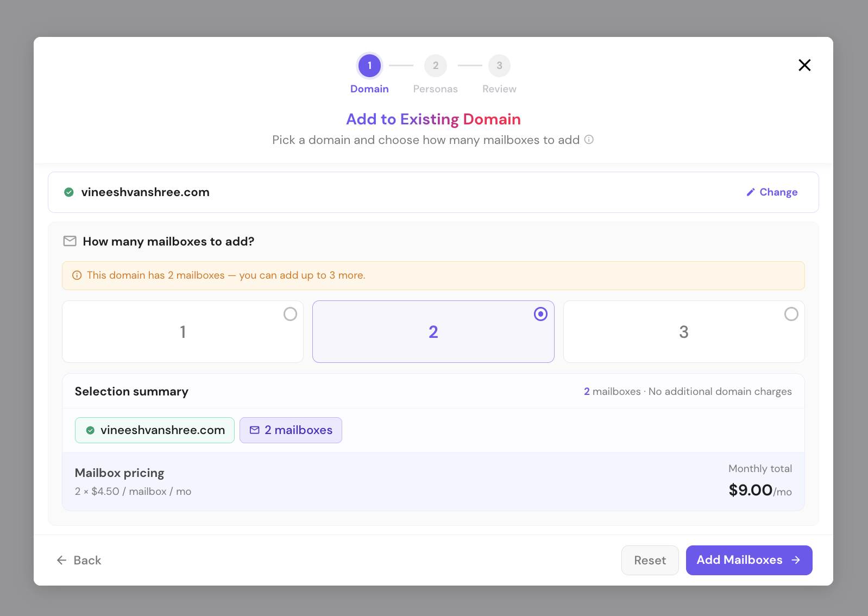Go to step 1 Domain
Image resolution: width=868 pixels, height=616 pixels.
[x=369, y=74]
